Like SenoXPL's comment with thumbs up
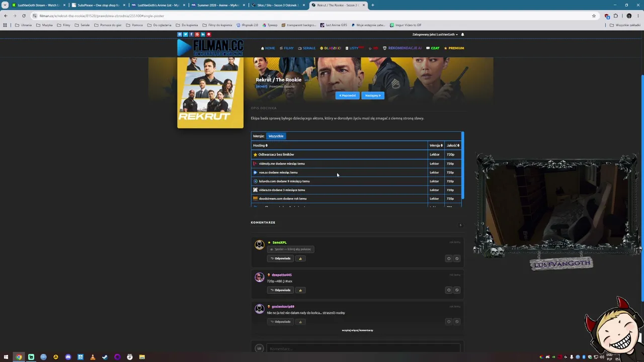644x362 pixels. [x=300, y=258]
